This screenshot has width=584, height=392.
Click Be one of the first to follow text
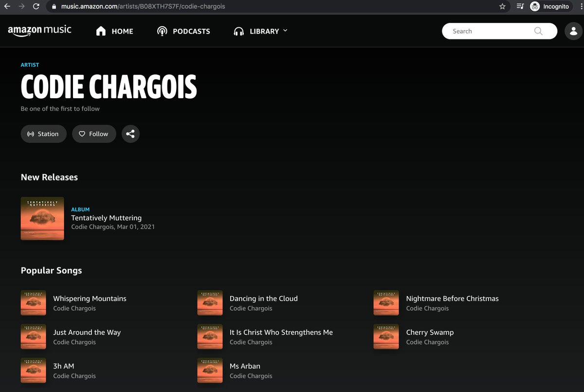point(60,108)
